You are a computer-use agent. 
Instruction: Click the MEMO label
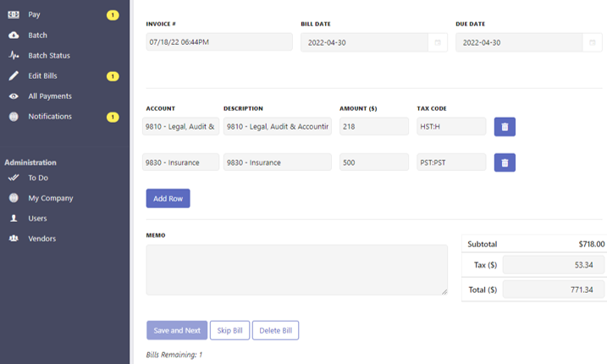pos(156,235)
